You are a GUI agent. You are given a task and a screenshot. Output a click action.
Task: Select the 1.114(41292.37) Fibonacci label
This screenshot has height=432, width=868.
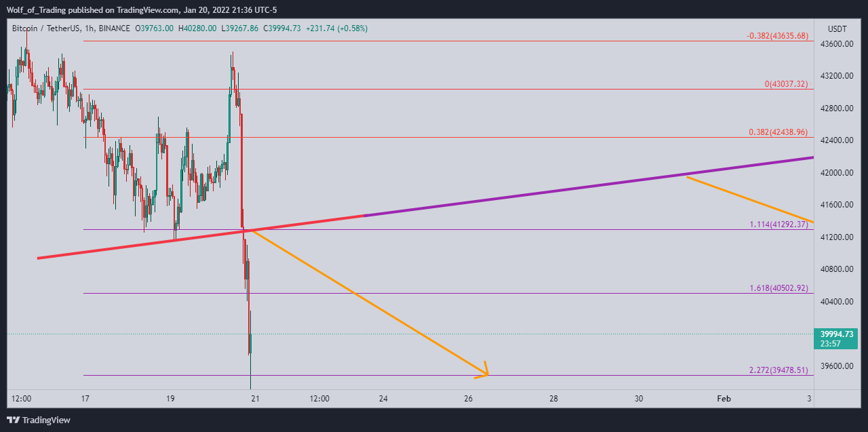click(778, 224)
